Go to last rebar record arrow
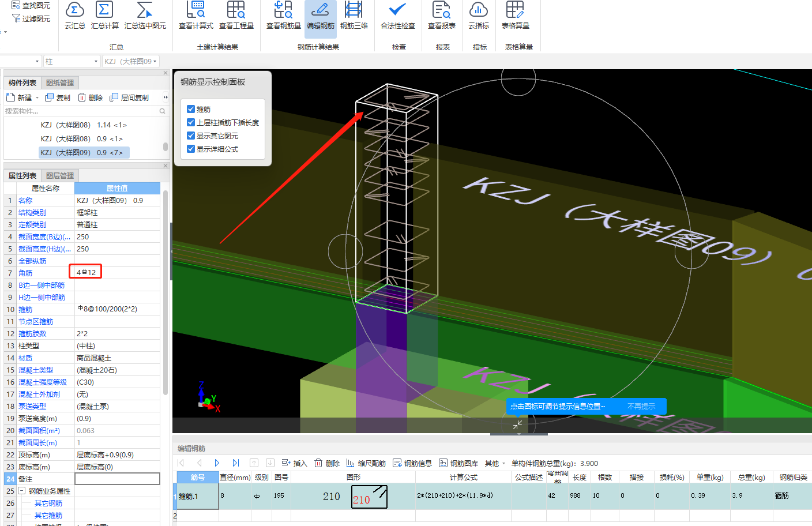Image resolution: width=812 pixels, height=526 pixels. (x=235, y=463)
